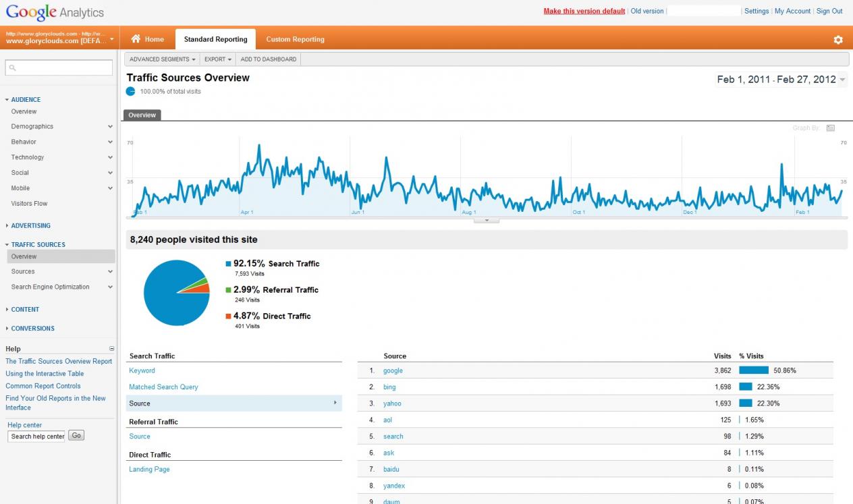Expand Search Engine Optimization section

110,287
